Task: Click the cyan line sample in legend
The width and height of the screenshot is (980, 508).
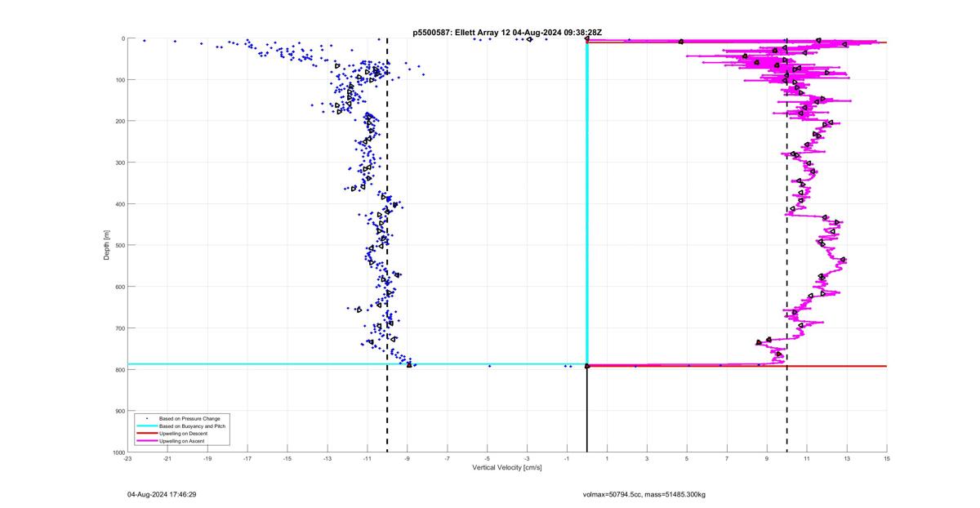Action: click(x=146, y=426)
